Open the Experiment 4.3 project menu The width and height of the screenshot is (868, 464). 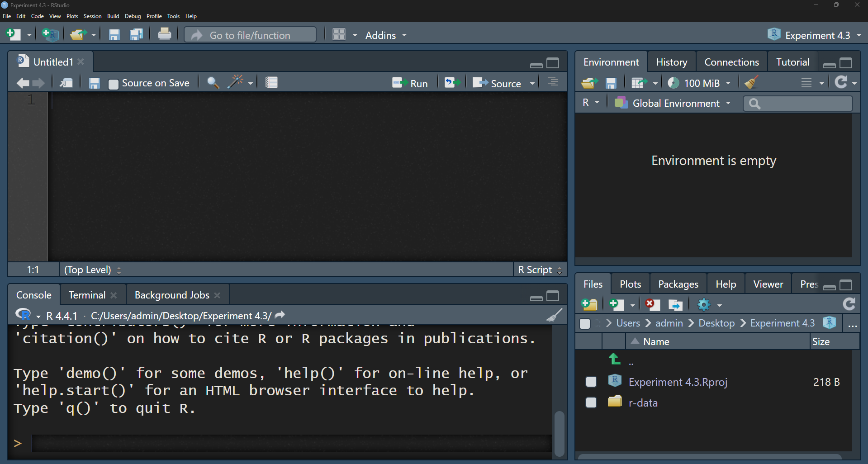[814, 35]
